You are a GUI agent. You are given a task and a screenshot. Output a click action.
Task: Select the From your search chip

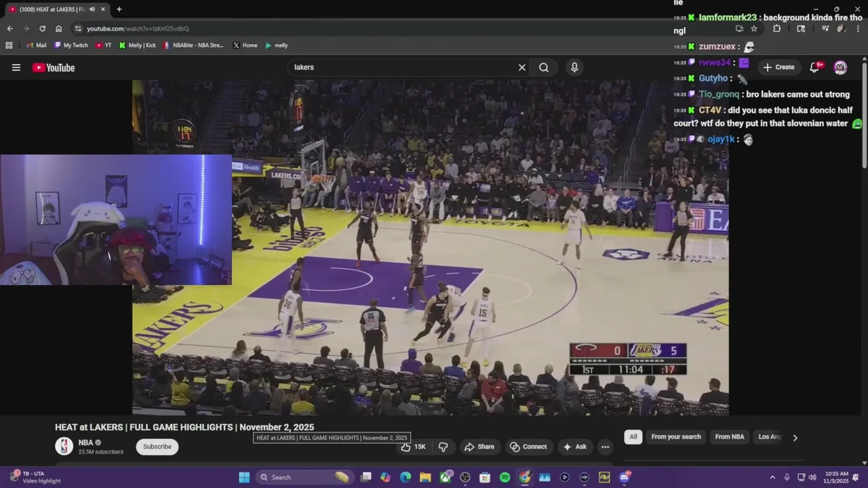(676, 436)
